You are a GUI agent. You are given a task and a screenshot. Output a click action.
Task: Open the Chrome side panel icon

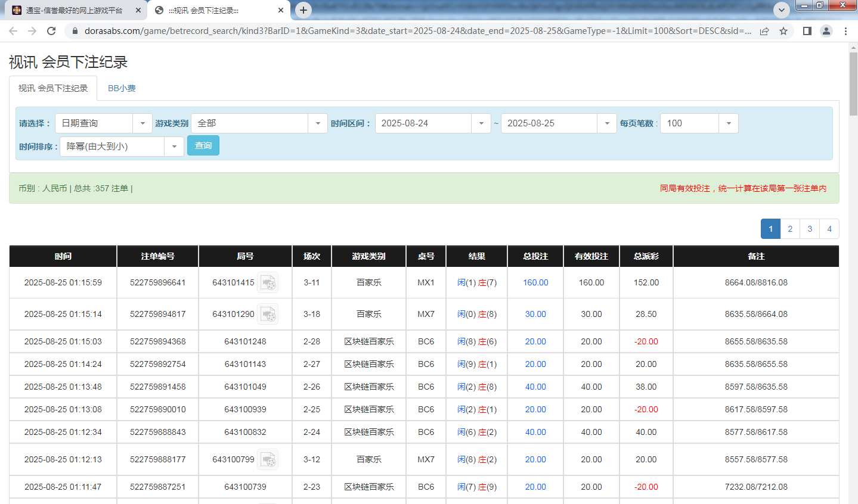(806, 30)
